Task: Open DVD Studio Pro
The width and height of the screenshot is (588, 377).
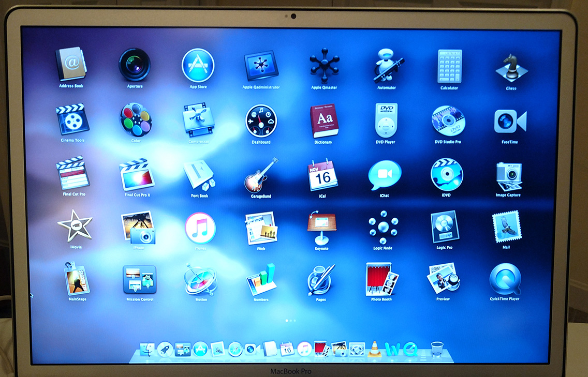Action: 448,121
